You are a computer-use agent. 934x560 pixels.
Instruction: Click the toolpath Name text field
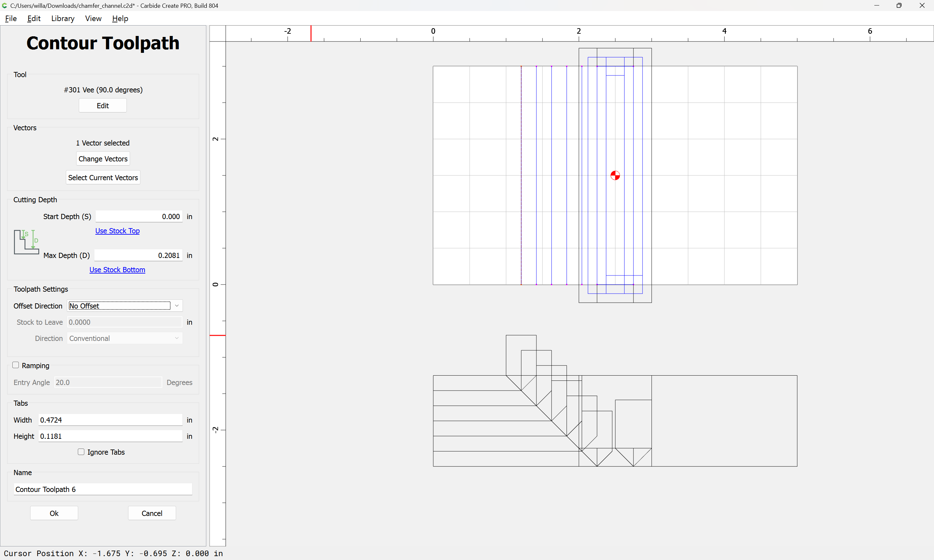click(x=103, y=489)
